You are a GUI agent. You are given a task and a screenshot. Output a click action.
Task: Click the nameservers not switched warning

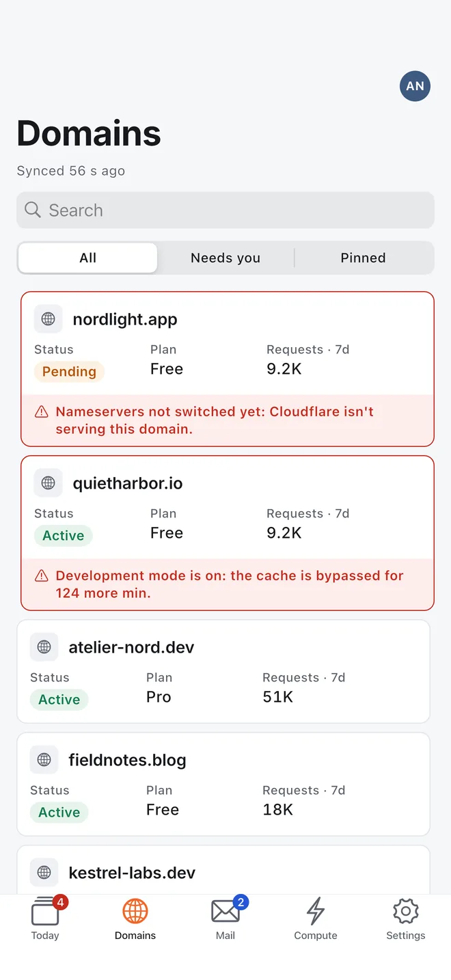228,420
